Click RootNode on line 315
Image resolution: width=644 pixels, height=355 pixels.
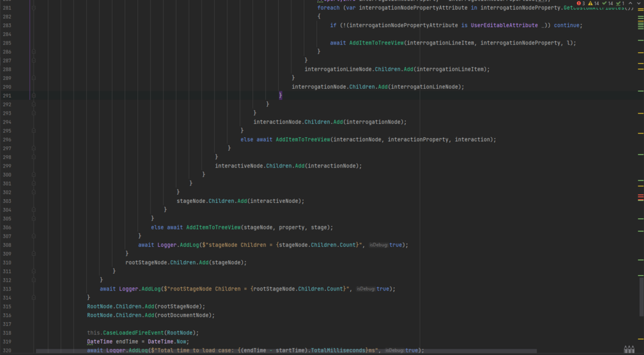click(100, 307)
